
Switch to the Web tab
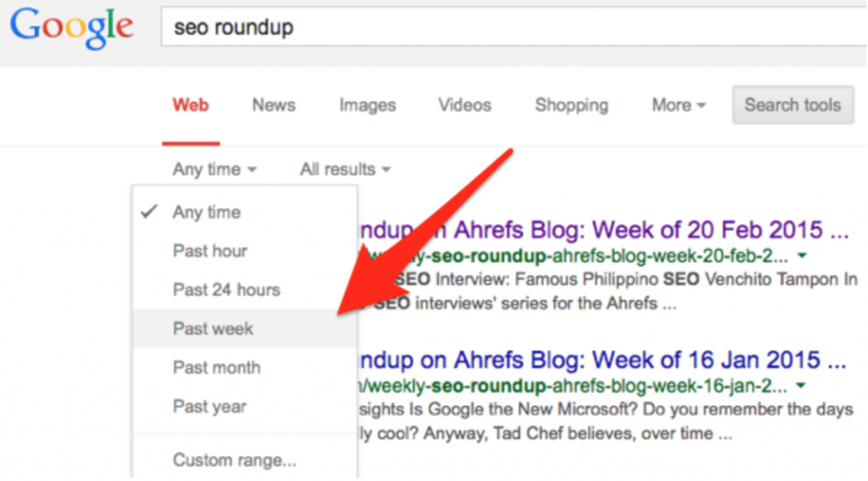191,106
